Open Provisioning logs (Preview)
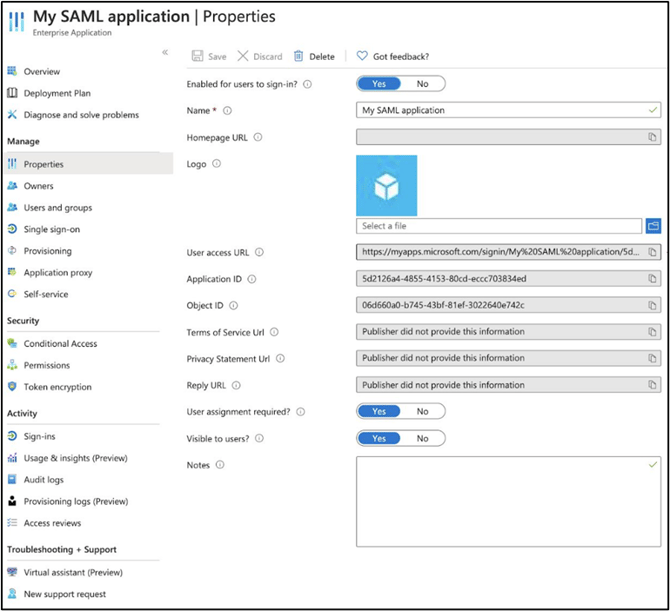The height and width of the screenshot is (611, 670). coord(76,501)
